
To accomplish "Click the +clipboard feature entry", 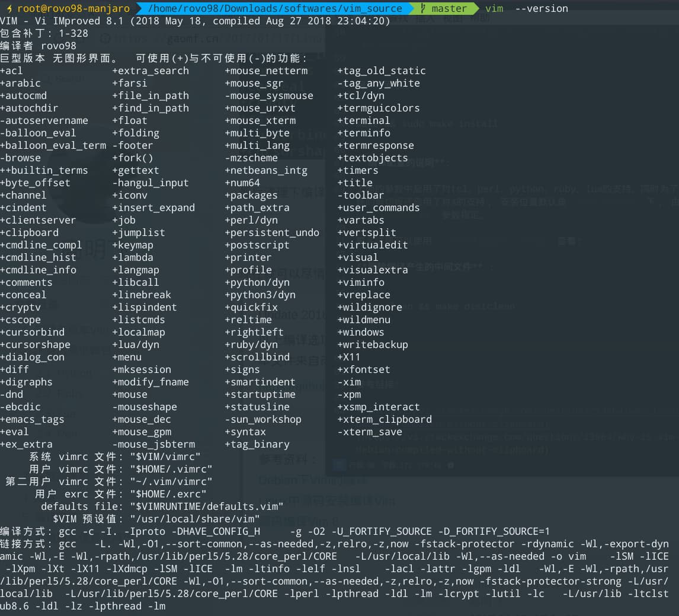I will click(29, 232).
